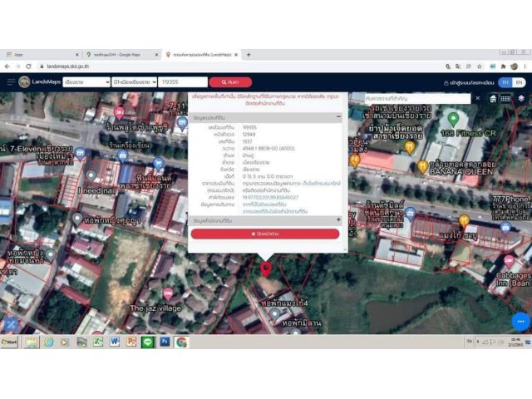Open the Windows Start button
This screenshot has width=532, height=399.
pos(9,342)
